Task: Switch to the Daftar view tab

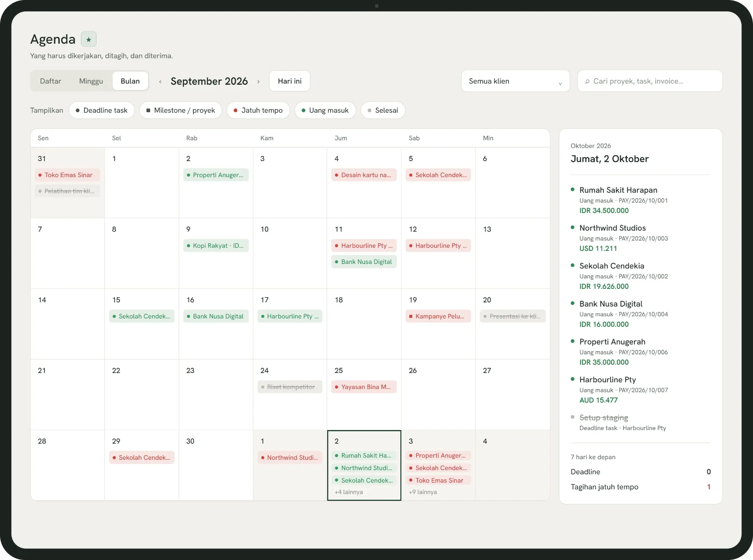Action: pyautogui.click(x=50, y=81)
